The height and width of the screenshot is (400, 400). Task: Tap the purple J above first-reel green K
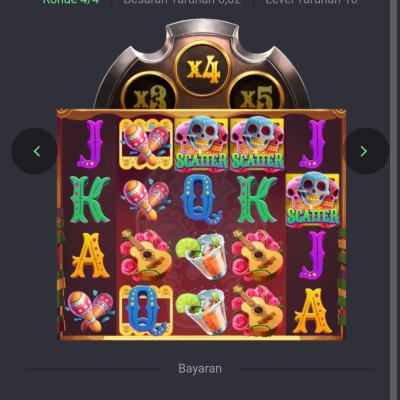click(90, 144)
